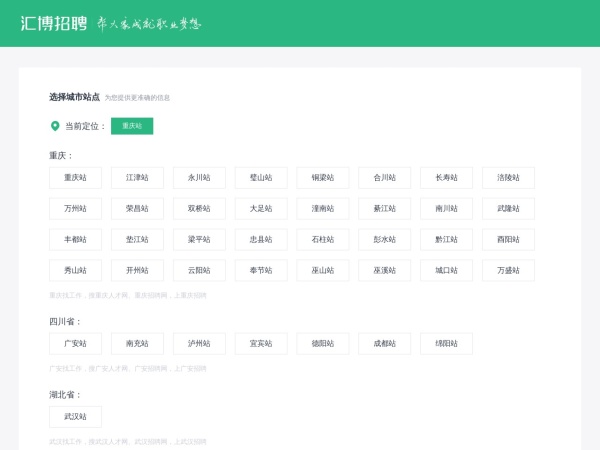Image resolution: width=600 pixels, height=450 pixels.
Task: Click the green location pin icon
Action: pos(55,126)
